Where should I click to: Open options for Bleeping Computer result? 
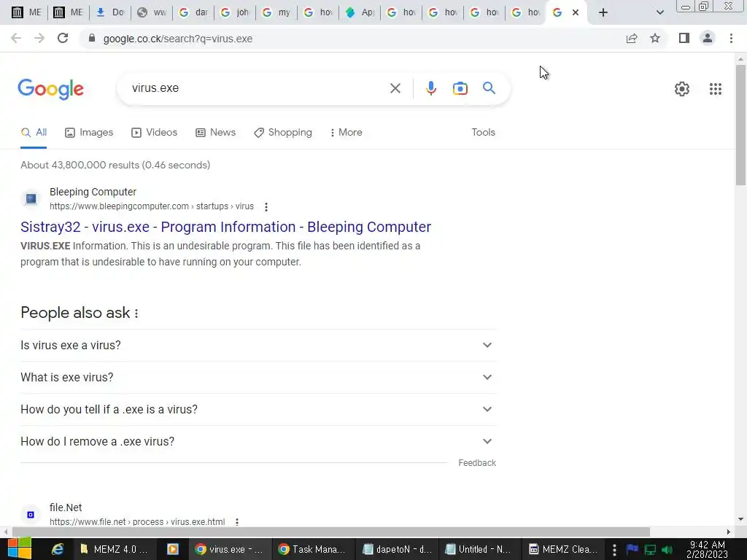(x=266, y=206)
